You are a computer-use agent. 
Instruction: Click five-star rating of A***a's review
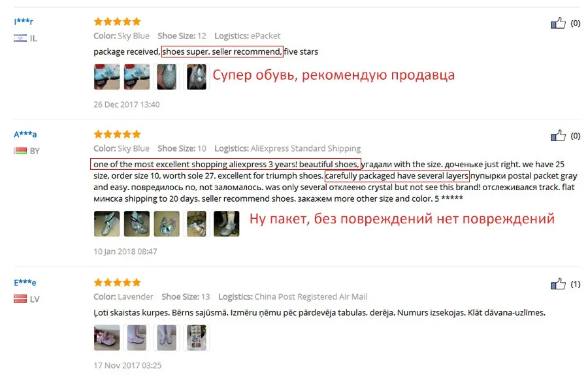point(118,134)
